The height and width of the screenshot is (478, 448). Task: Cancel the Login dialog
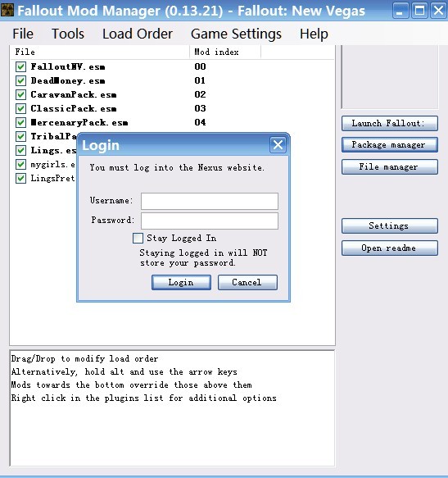(x=247, y=282)
